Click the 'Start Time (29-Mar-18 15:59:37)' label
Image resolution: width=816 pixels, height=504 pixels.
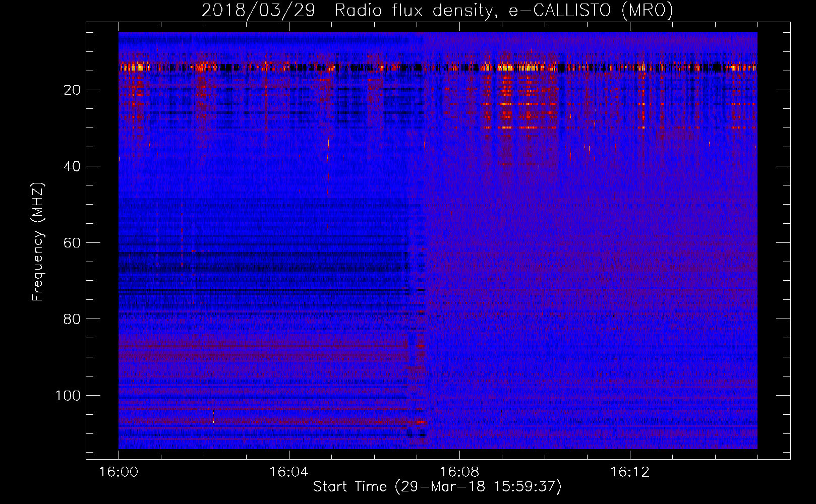pyautogui.click(x=437, y=487)
